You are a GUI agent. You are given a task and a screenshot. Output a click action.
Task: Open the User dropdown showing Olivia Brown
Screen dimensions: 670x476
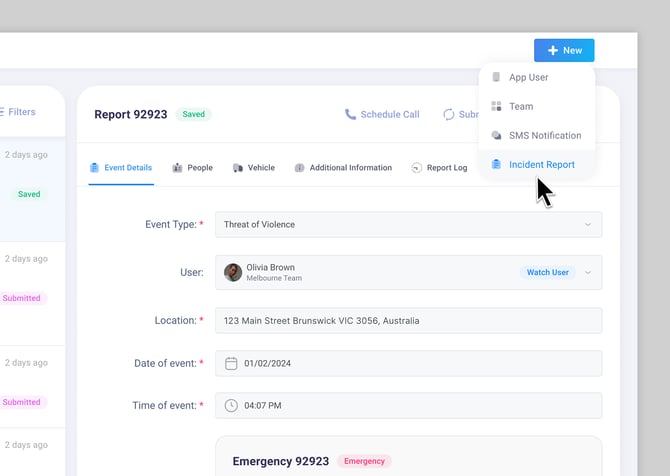click(408, 273)
